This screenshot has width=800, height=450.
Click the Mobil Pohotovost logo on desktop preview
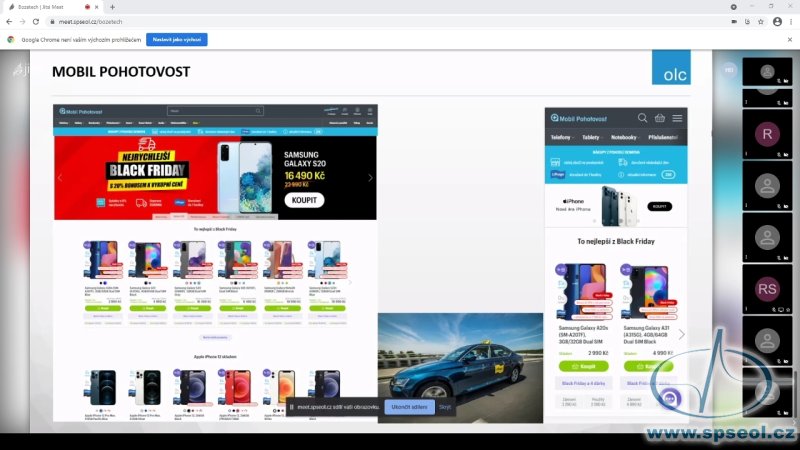click(81, 111)
